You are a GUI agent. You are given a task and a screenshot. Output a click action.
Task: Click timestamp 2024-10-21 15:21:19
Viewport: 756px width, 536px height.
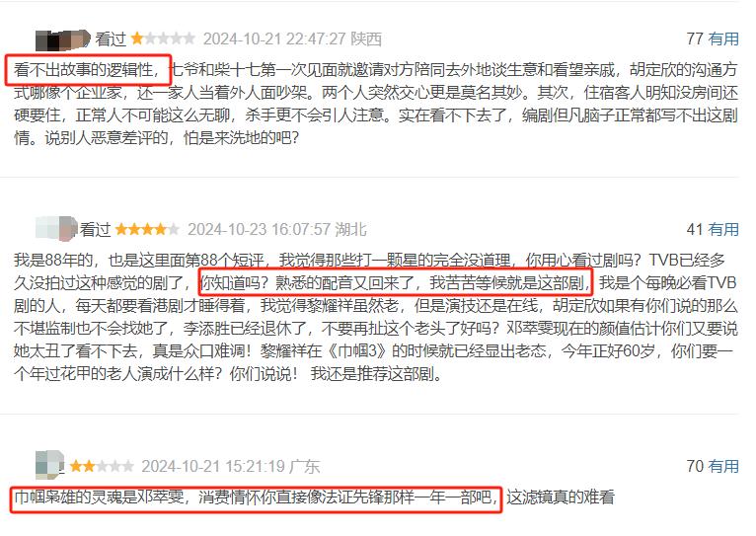click(213, 466)
